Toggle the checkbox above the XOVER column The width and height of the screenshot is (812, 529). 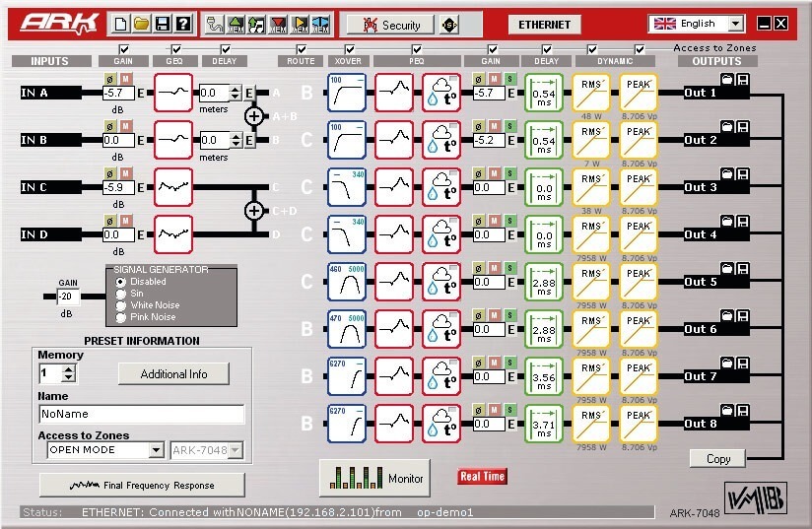[x=350, y=49]
